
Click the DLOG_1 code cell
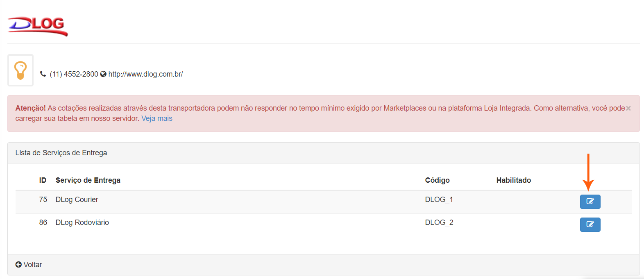point(439,200)
